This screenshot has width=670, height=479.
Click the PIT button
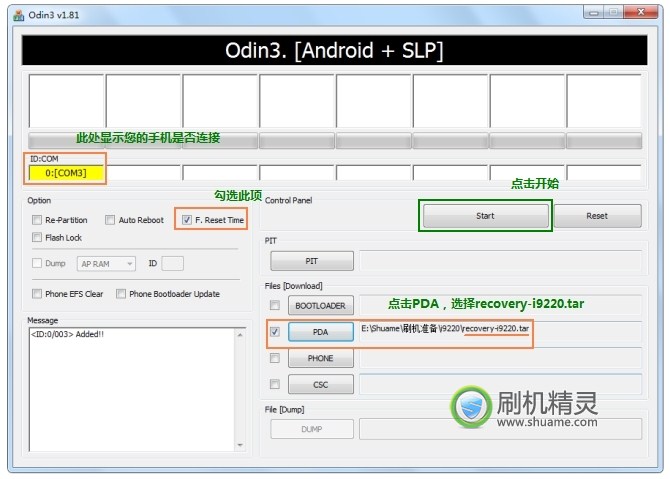pos(312,261)
